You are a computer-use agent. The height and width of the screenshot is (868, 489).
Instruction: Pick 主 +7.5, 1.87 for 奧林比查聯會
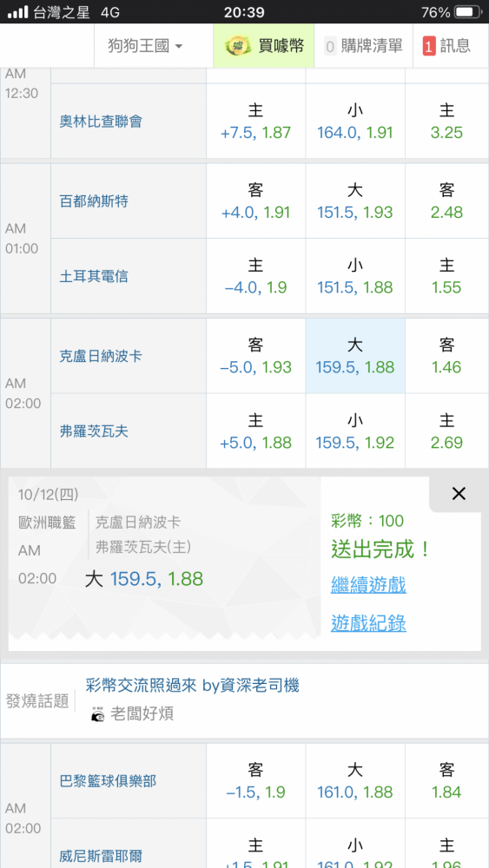pyautogui.click(x=256, y=122)
